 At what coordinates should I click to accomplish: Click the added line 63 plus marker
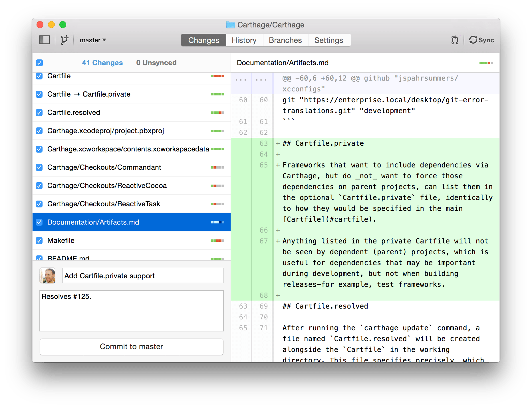pos(278,143)
